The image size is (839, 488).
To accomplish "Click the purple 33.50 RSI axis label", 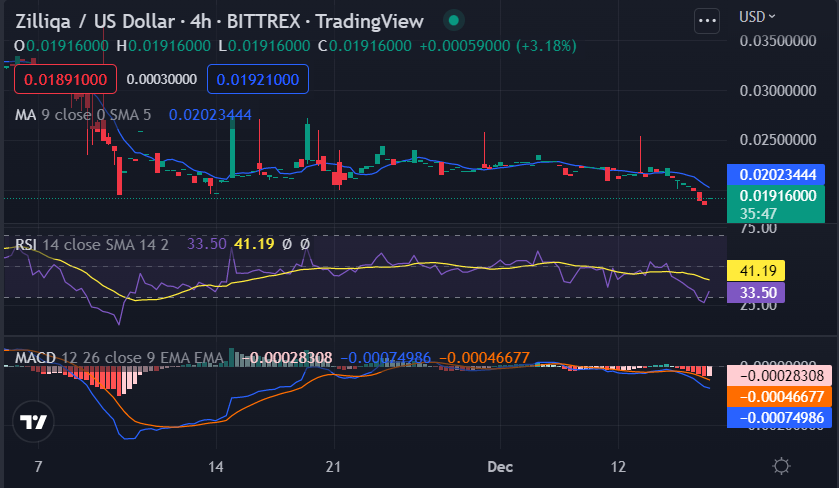I will click(x=756, y=293).
